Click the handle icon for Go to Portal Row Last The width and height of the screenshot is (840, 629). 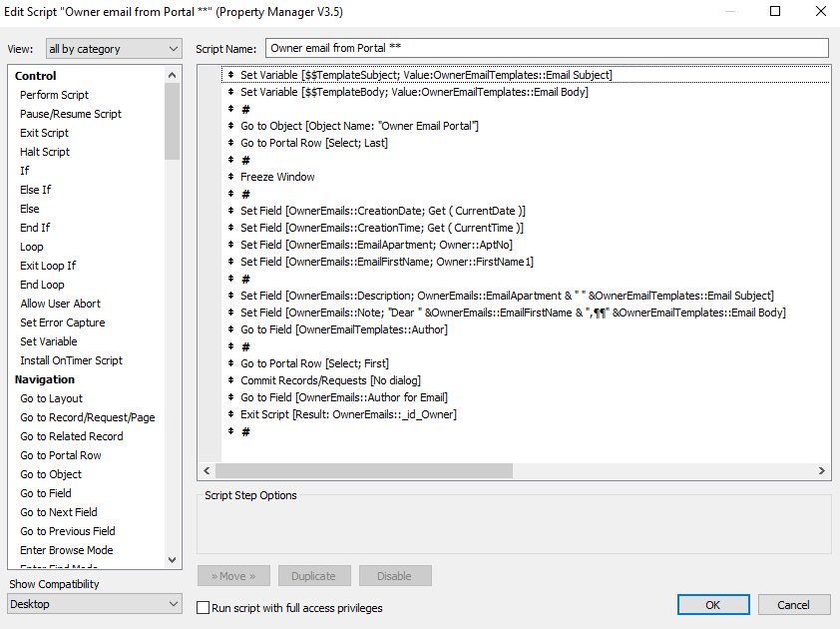[x=230, y=143]
